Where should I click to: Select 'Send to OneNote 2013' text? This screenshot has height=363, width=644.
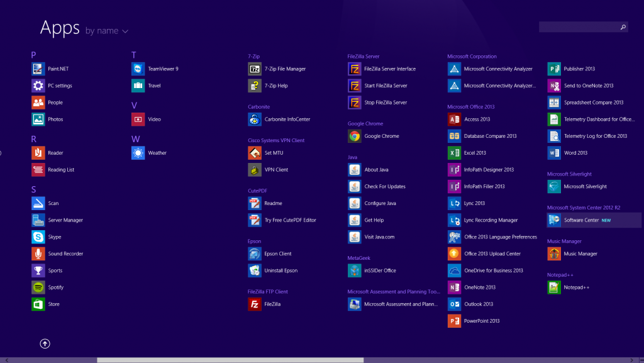click(589, 86)
